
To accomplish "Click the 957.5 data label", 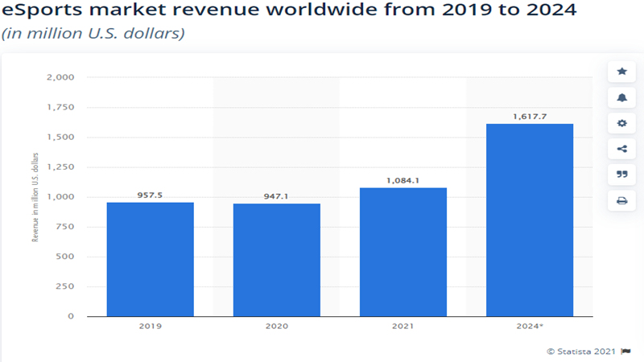I will (x=151, y=195).
